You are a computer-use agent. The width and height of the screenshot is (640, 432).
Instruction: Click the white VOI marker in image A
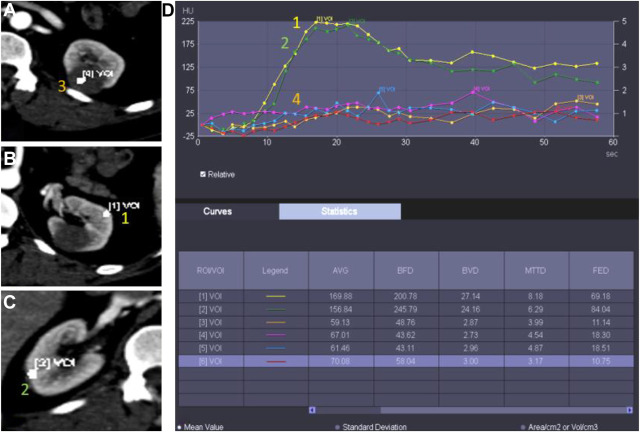[x=81, y=80]
